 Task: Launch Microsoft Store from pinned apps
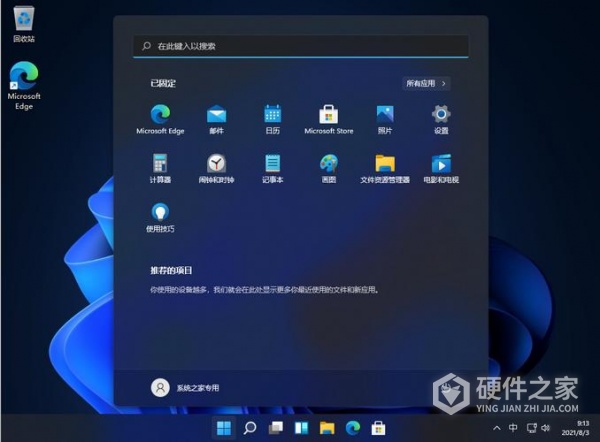[329, 119]
